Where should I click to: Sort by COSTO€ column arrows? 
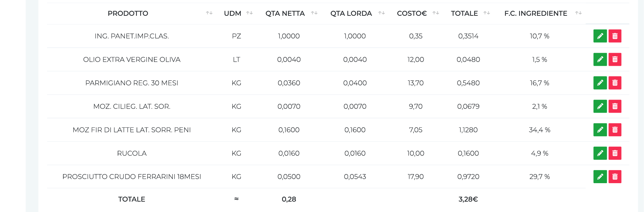436,13
